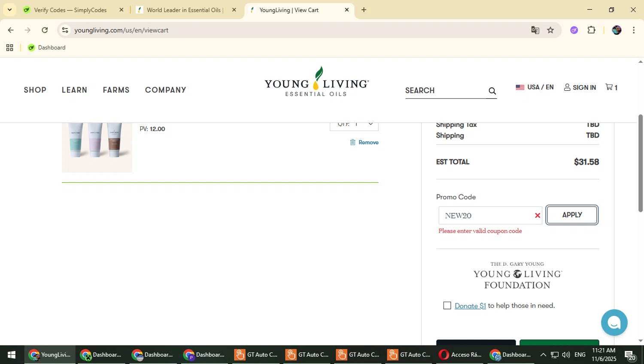
Task: Click the address bar URL
Action: (x=121, y=30)
